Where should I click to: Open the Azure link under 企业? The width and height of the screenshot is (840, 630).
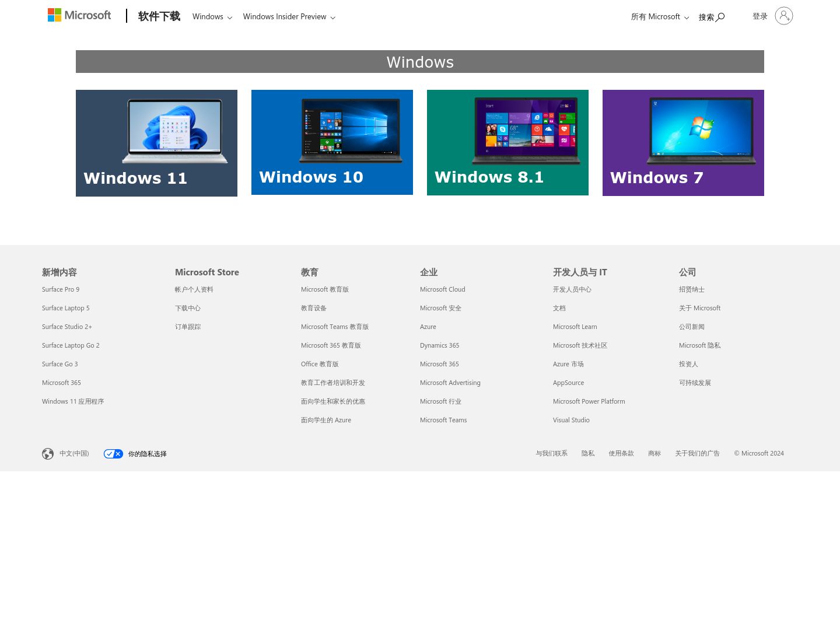point(428,327)
